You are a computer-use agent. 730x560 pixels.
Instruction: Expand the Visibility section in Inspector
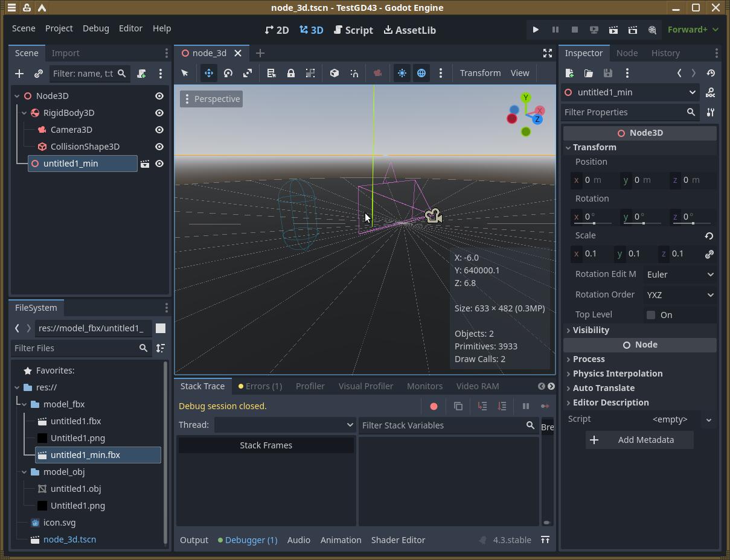tap(591, 330)
